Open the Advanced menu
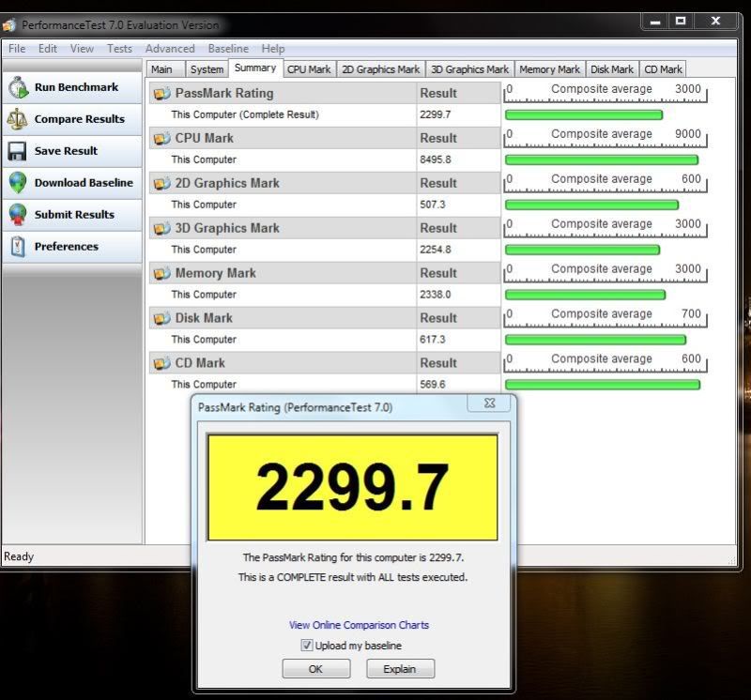 coord(170,49)
